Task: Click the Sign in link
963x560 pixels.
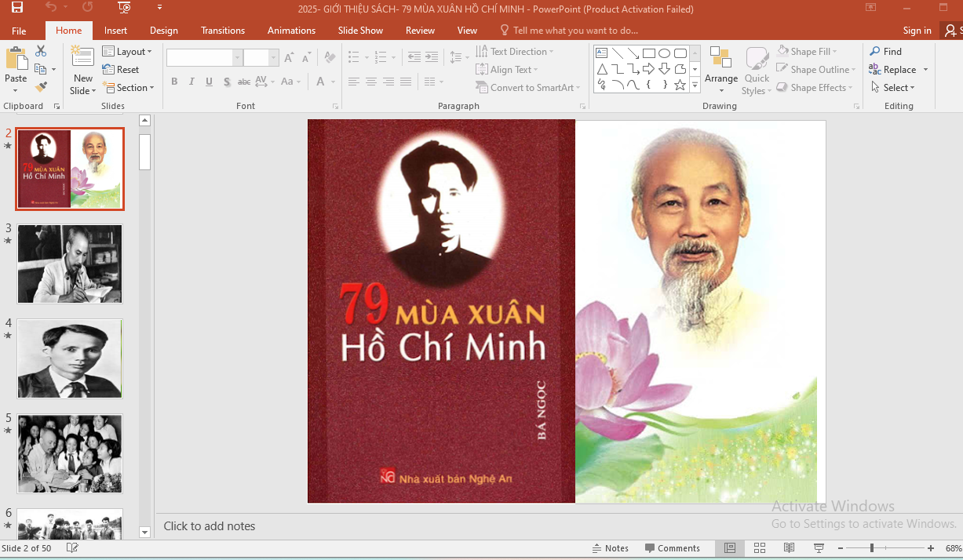Action: (917, 31)
